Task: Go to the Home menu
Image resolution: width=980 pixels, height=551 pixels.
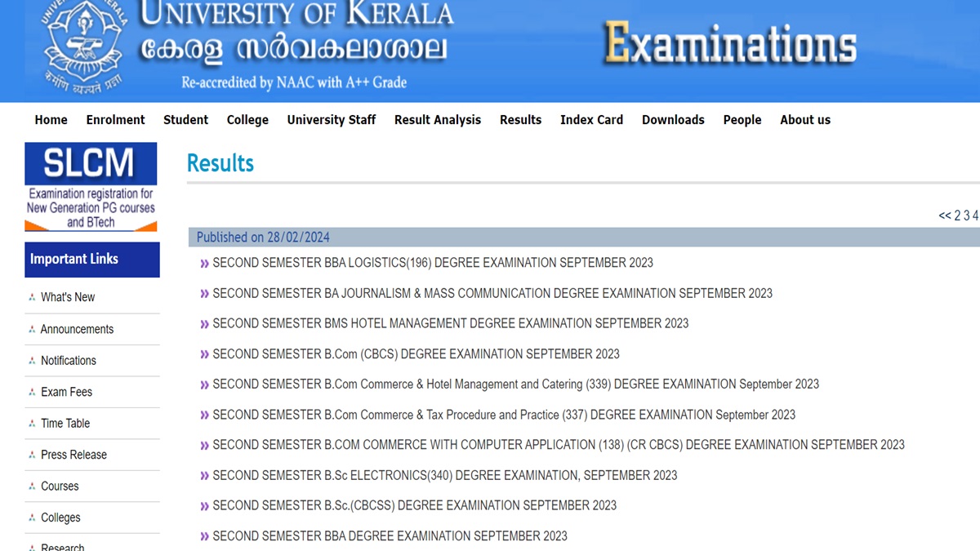Action: [51, 119]
